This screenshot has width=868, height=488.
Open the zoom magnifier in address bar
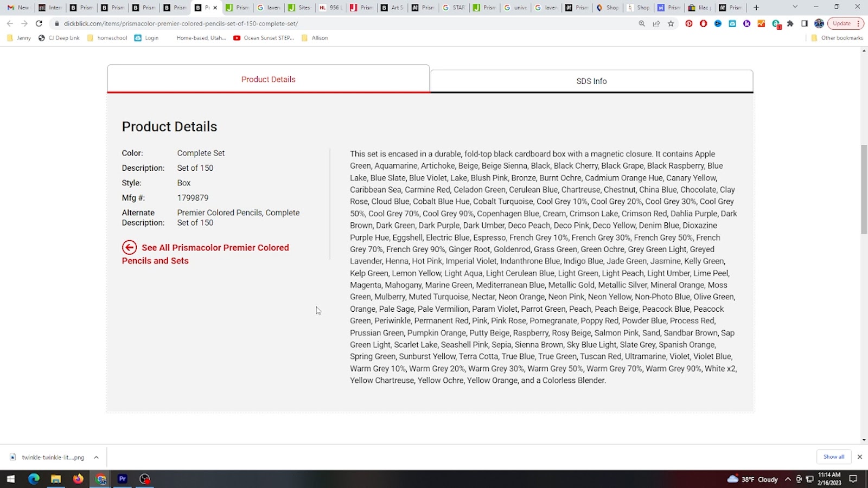[642, 23]
